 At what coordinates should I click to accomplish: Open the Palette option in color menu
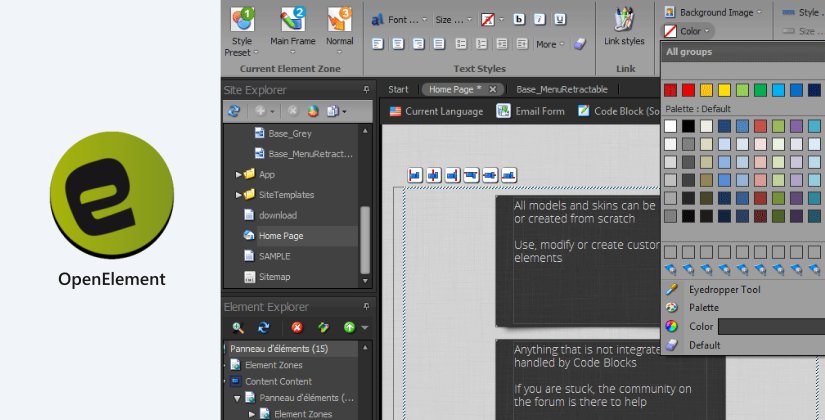coord(703,307)
